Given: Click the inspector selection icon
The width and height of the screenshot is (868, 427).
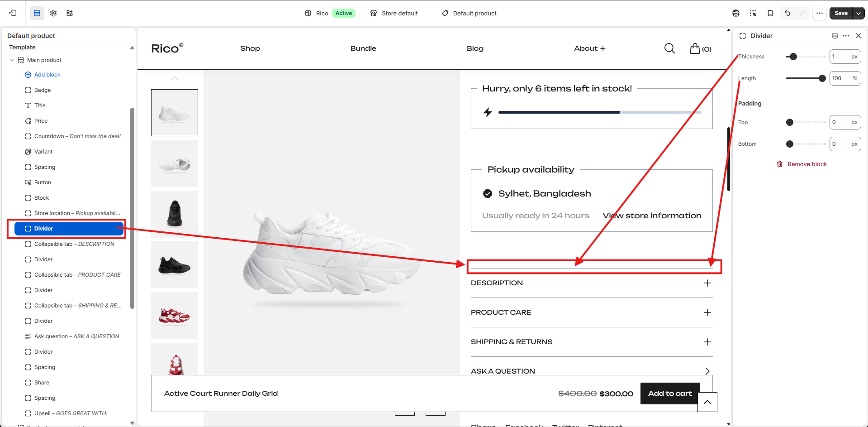Looking at the screenshot, I should [753, 13].
